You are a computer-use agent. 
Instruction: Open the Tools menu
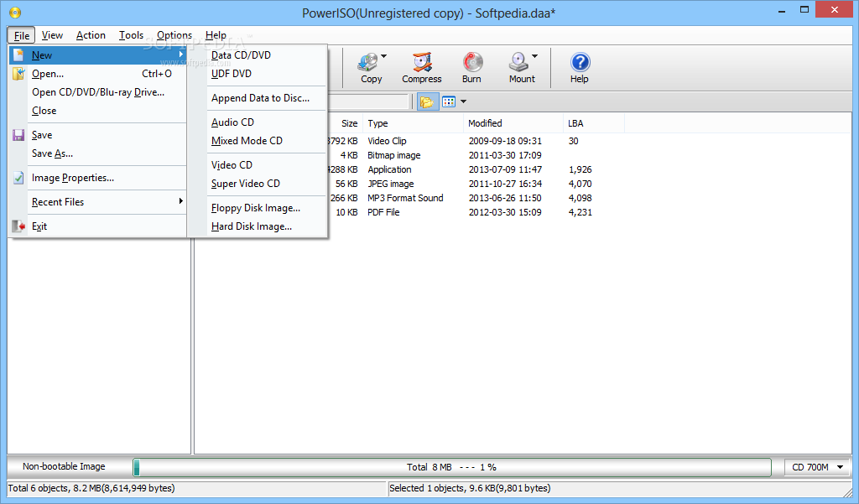[132, 35]
